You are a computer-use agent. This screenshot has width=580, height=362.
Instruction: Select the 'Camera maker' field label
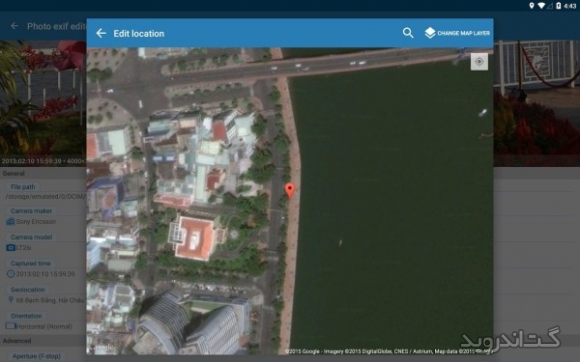pos(31,211)
